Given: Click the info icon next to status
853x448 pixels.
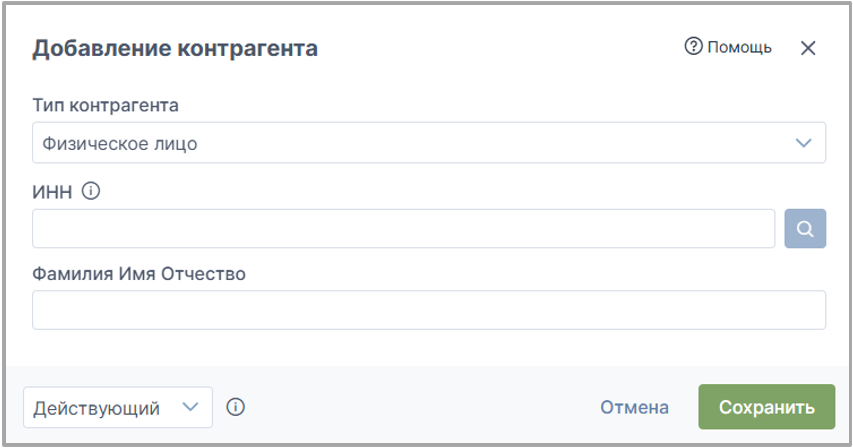Looking at the screenshot, I should 236,407.
